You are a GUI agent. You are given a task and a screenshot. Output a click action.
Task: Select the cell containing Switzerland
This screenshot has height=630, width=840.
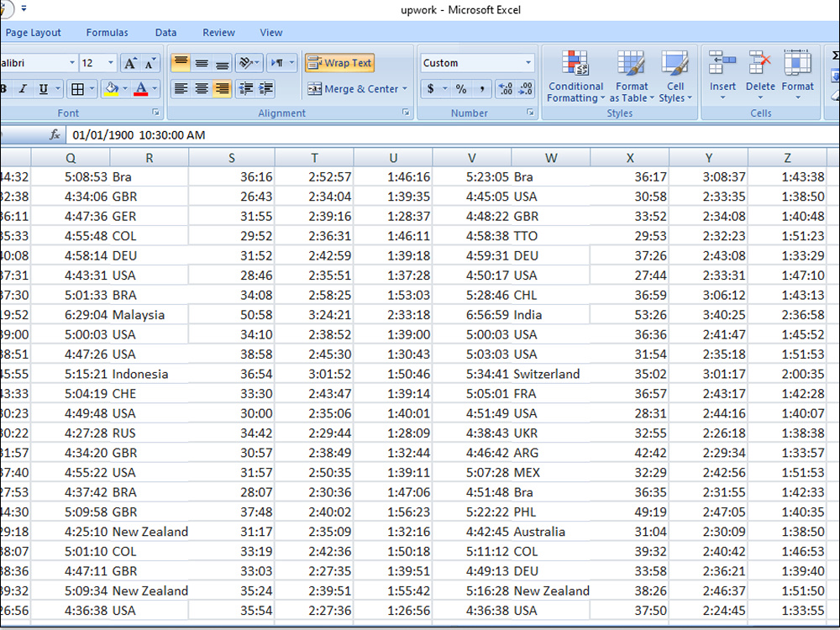551,374
